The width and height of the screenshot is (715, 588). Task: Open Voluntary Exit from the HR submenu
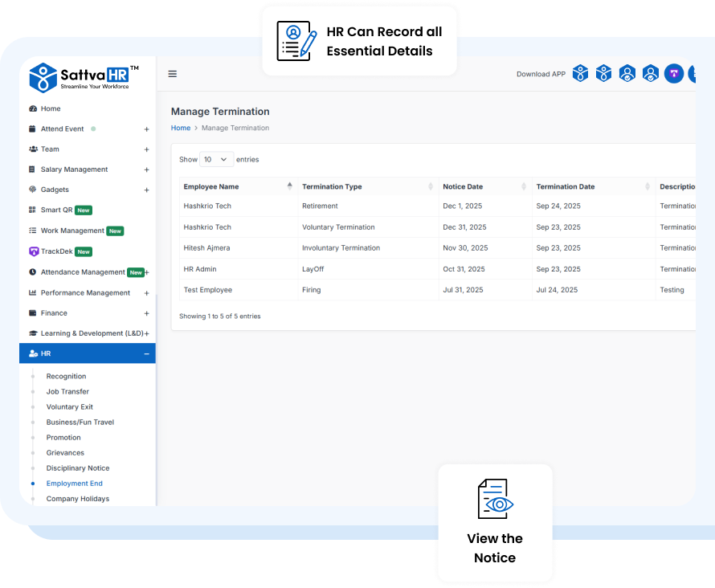69,406
